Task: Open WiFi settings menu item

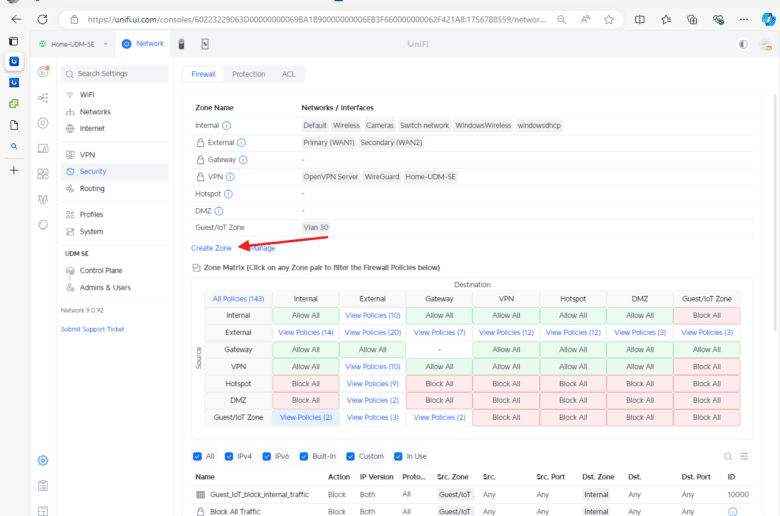Action: [x=115, y=95]
